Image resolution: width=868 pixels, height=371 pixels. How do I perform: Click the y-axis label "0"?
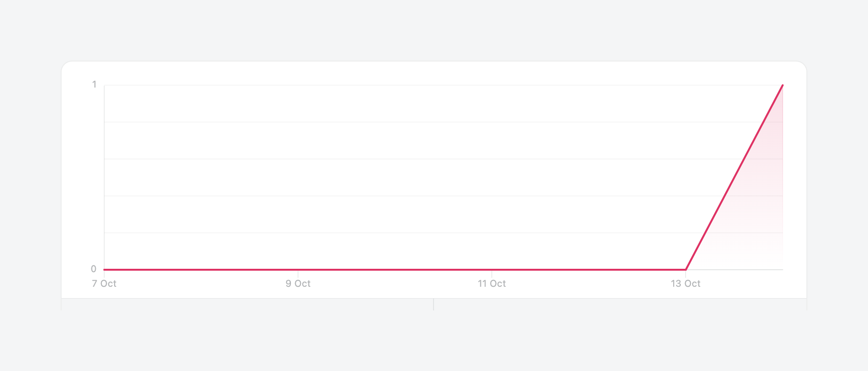(94, 269)
